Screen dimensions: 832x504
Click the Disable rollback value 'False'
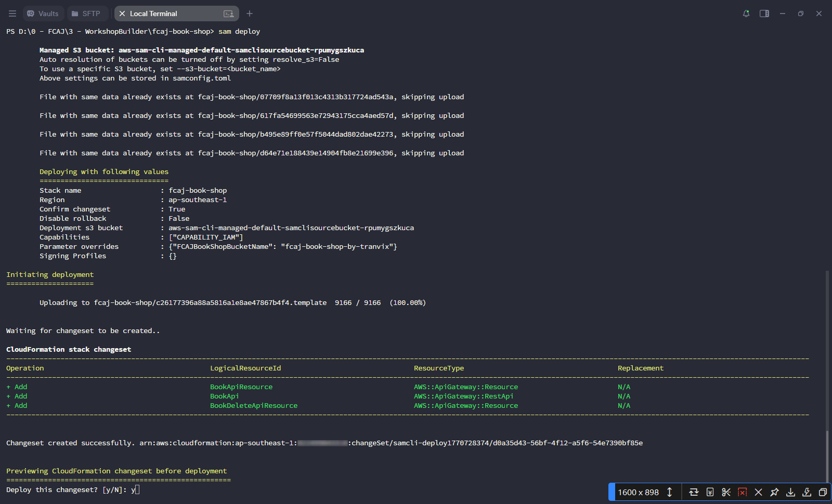pos(179,219)
